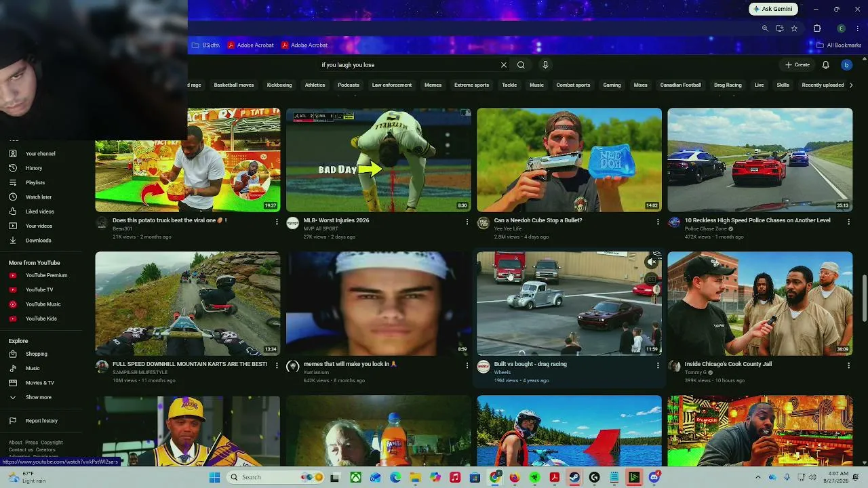The width and height of the screenshot is (868, 488).
Task: Open the Yee Yee Life channel avatar
Action: (484, 223)
